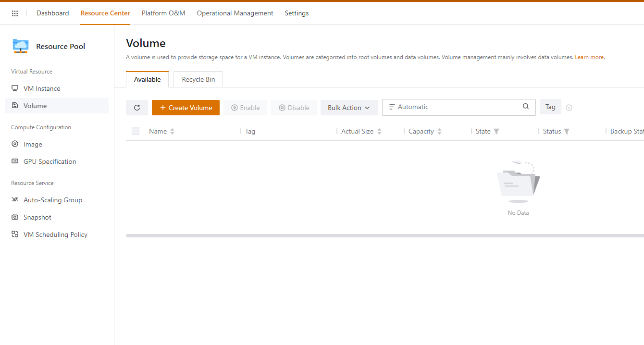Expand the Bulk Action dropdown
This screenshot has height=345, width=644.
[349, 108]
